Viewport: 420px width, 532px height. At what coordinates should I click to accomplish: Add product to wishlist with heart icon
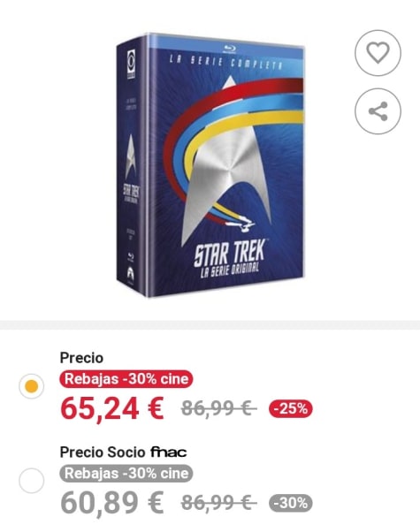point(378,53)
